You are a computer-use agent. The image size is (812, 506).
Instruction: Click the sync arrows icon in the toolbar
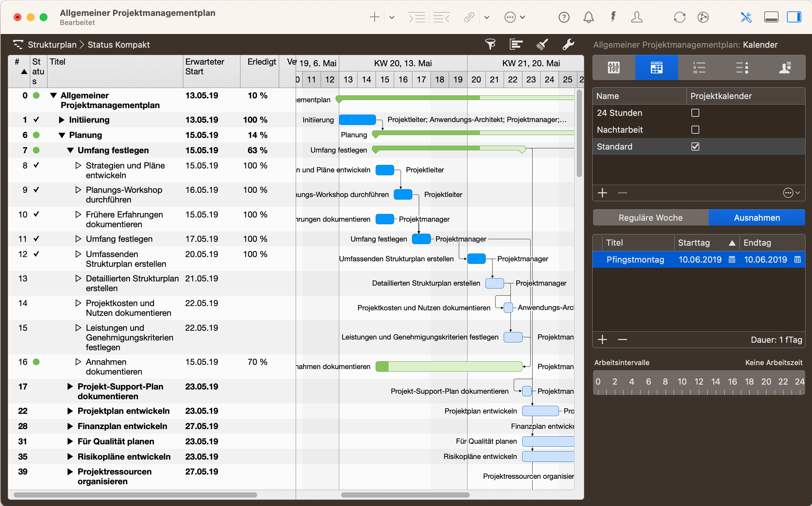click(x=680, y=17)
